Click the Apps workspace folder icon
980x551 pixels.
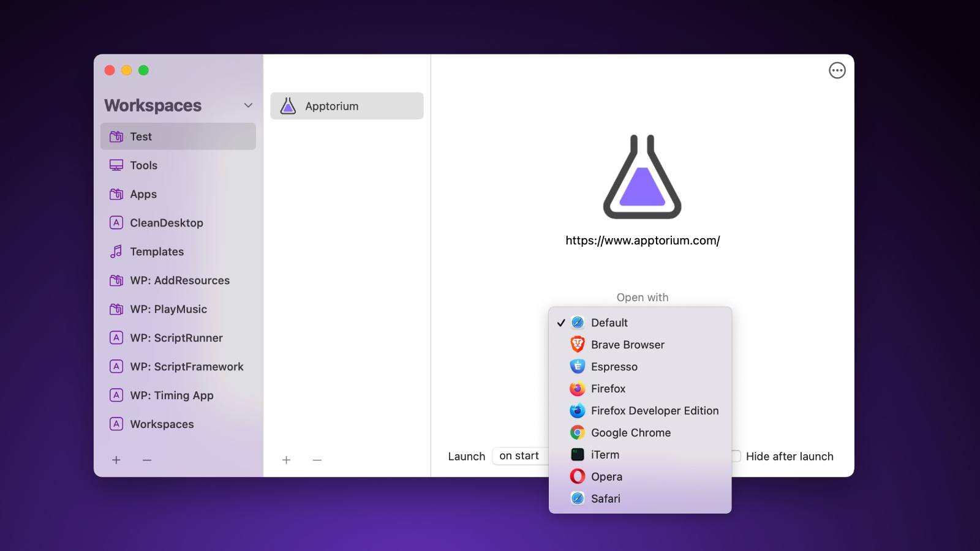[x=116, y=194]
